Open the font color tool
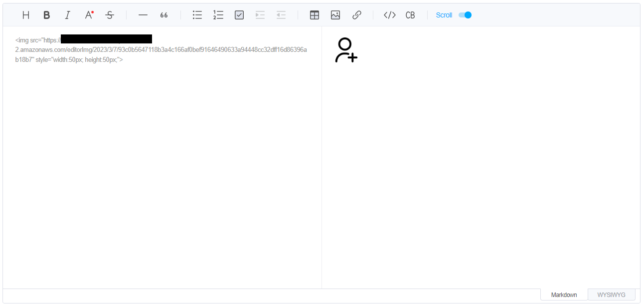This screenshot has height=306, width=644. click(x=88, y=15)
